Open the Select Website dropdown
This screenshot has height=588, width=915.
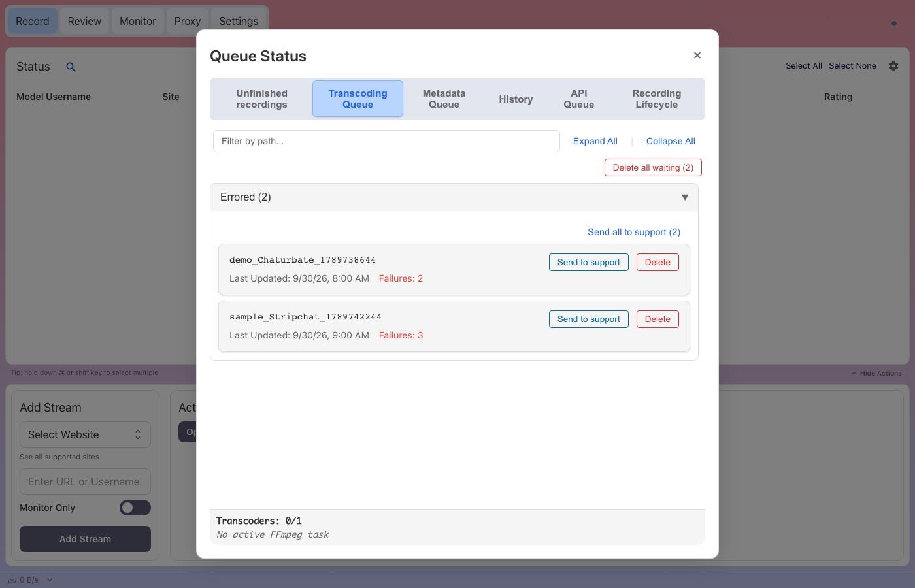tap(85, 434)
